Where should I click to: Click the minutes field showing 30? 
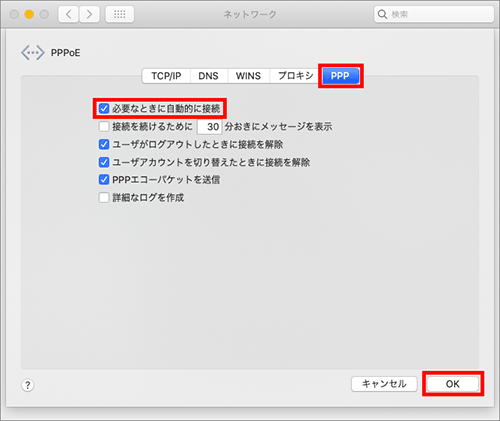210,127
